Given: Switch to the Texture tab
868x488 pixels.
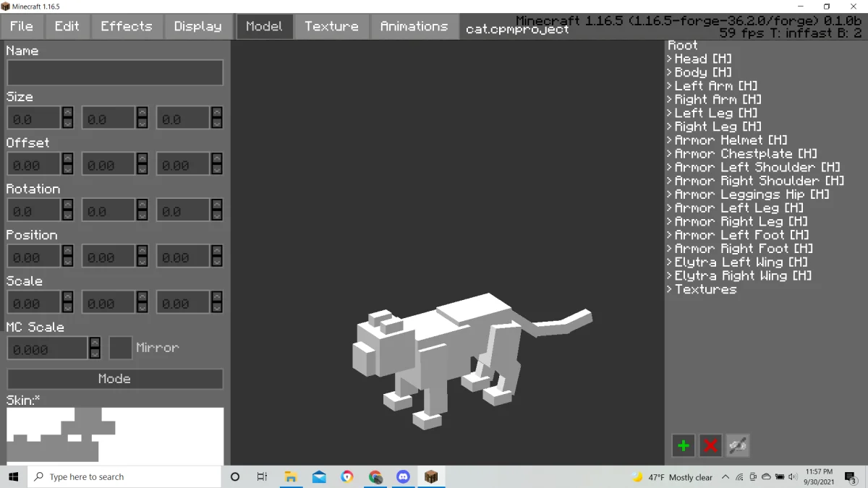Looking at the screenshot, I should [332, 27].
